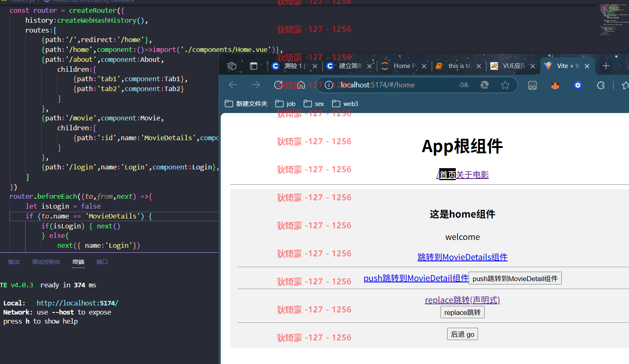Click the 首页 navigation link
This screenshot has height=364, width=629.
pyautogui.click(x=448, y=175)
